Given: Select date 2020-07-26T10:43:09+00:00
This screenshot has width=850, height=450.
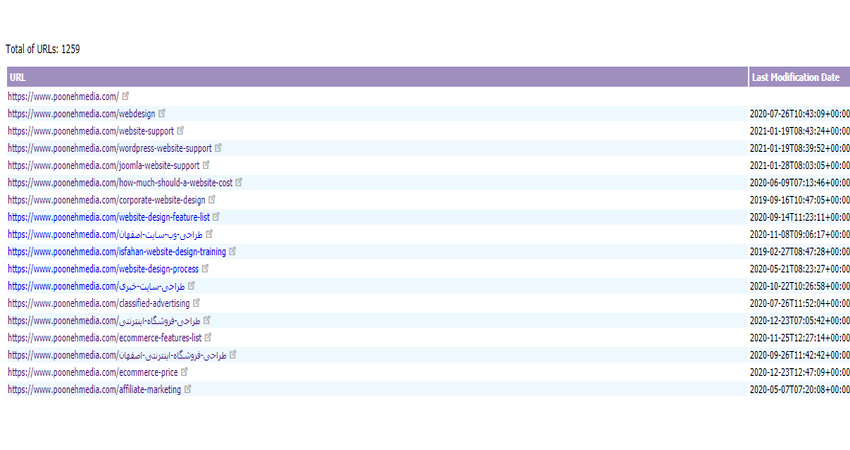Looking at the screenshot, I should (800, 114).
